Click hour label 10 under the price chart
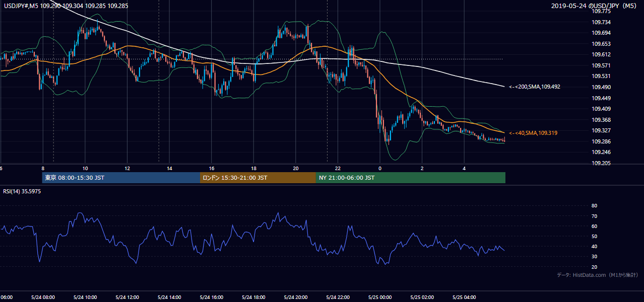This screenshot has width=644, height=302. point(85,168)
